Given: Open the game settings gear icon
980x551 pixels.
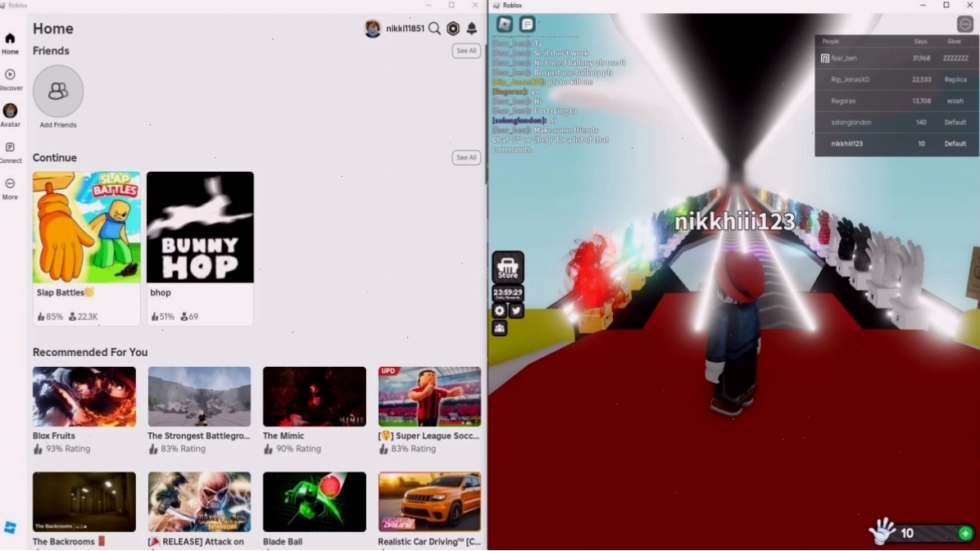Looking at the screenshot, I should pyautogui.click(x=499, y=310).
